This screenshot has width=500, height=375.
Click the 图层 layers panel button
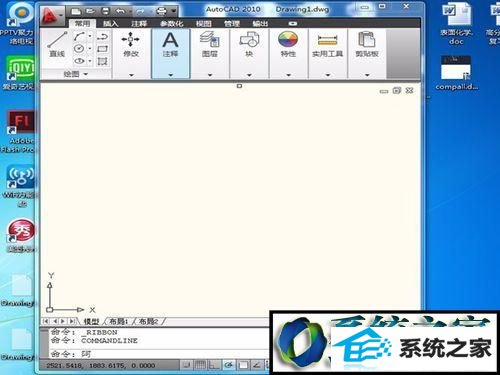[x=210, y=45]
